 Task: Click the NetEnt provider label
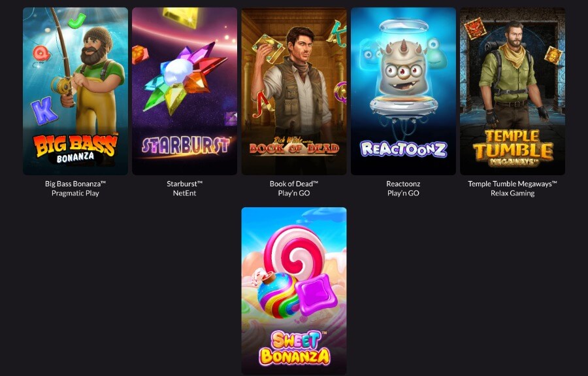[184, 194]
